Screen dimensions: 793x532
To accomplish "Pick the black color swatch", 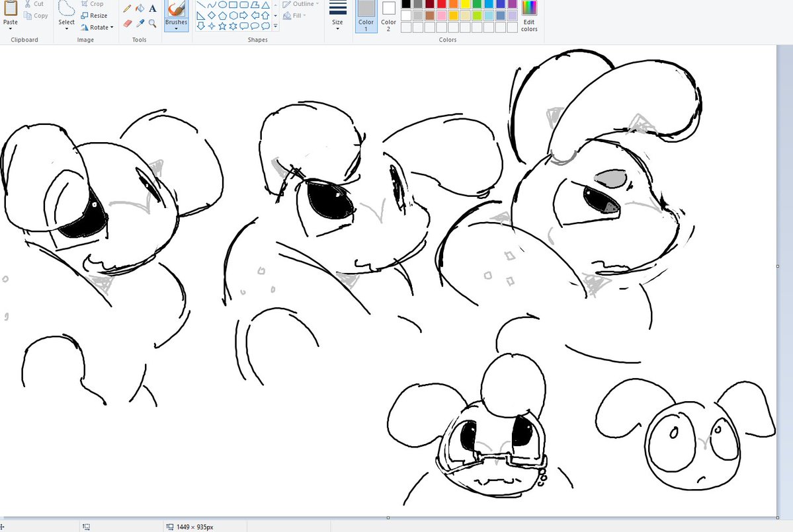I will (406, 4).
